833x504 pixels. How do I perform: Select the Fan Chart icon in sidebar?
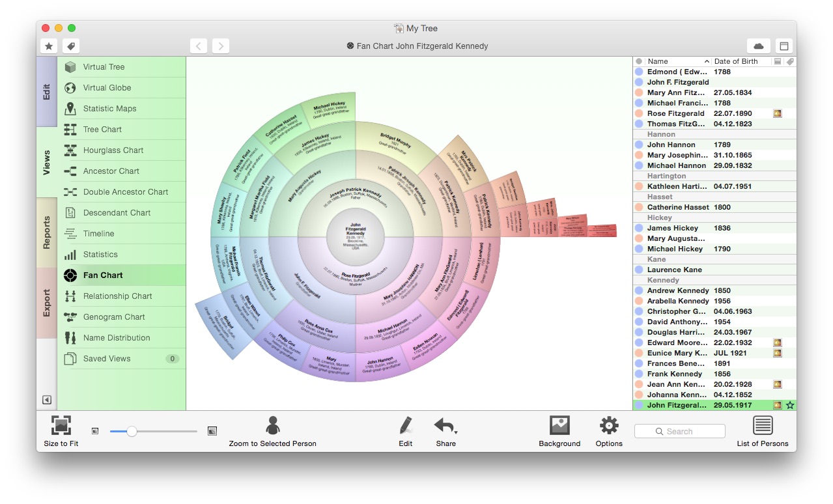click(70, 275)
